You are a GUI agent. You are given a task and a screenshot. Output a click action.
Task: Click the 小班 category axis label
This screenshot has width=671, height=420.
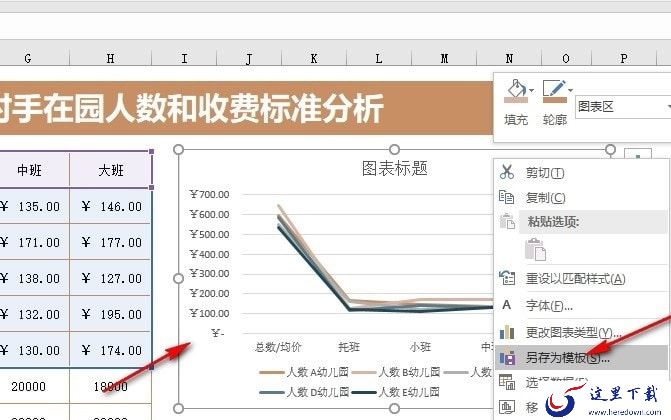[420, 346]
